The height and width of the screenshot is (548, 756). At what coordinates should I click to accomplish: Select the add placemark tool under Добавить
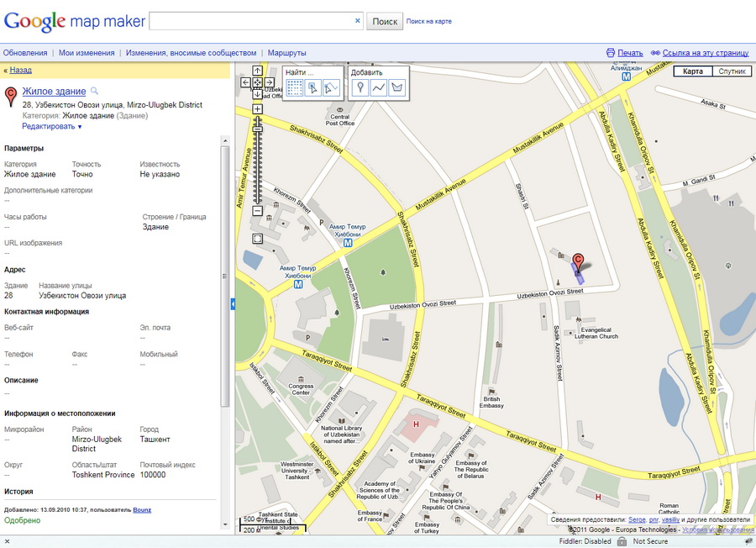click(360, 87)
